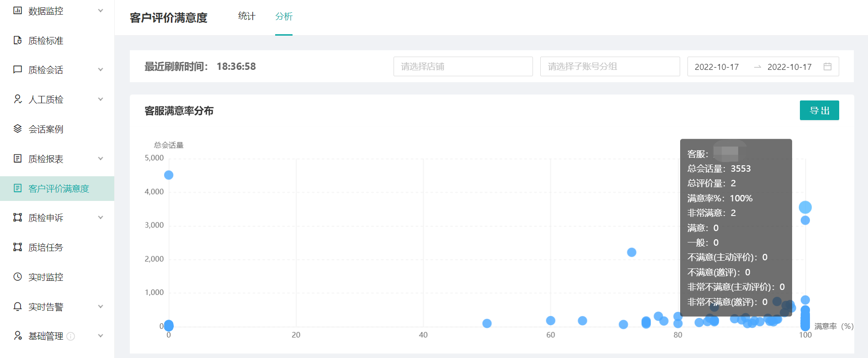Screen dimensions: 868x358
Task: Click the 实时监控 clock icon
Action: [x=17, y=277]
